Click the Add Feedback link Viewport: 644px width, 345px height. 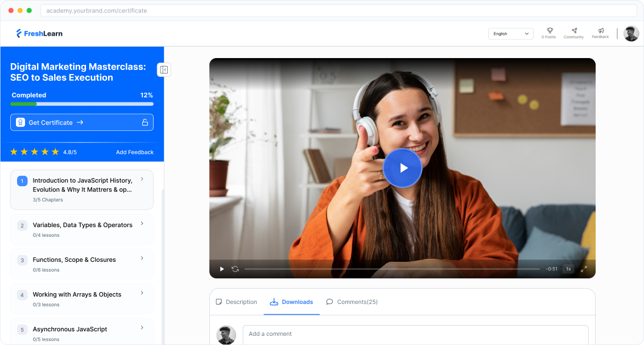[x=135, y=152]
